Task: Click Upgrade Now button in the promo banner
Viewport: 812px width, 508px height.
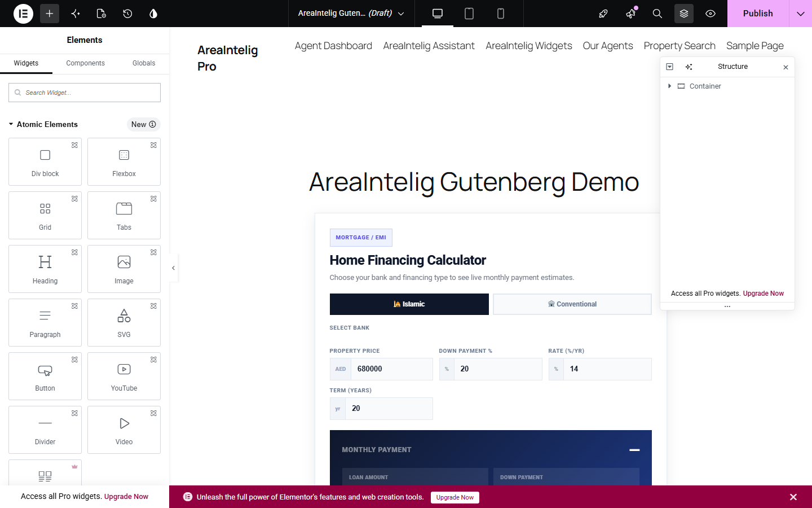Action: click(455, 497)
